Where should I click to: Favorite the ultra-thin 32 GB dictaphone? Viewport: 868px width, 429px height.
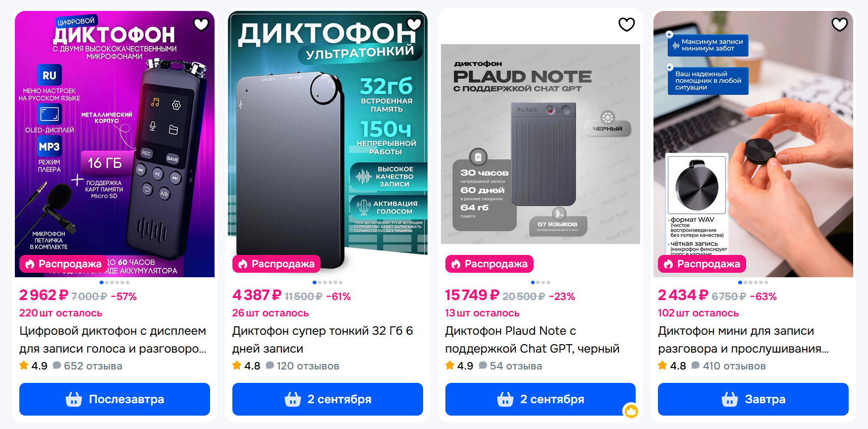click(414, 24)
